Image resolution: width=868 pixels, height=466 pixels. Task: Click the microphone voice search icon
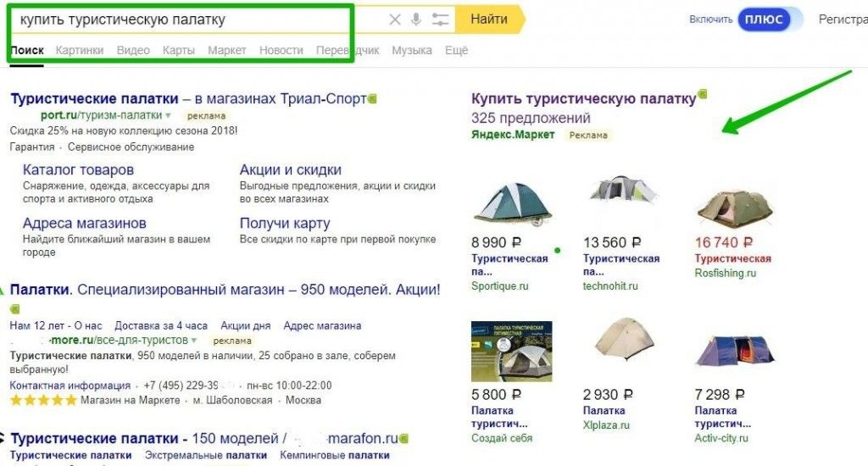pos(416,19)
